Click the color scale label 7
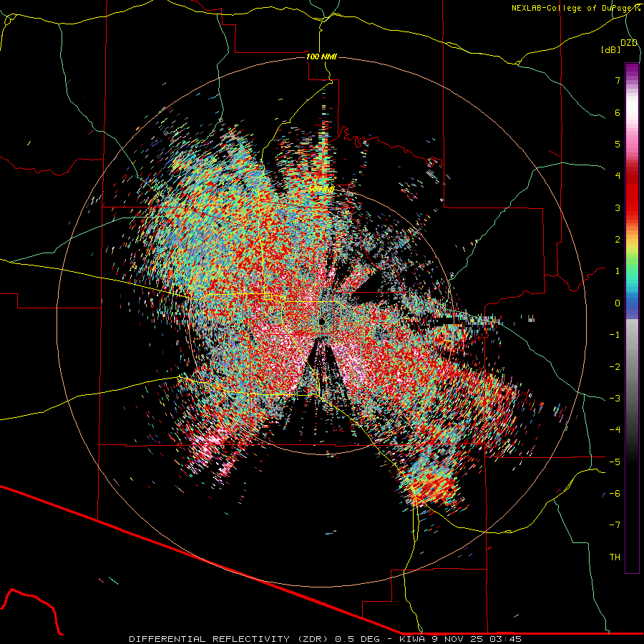 (x=618, y=80)
